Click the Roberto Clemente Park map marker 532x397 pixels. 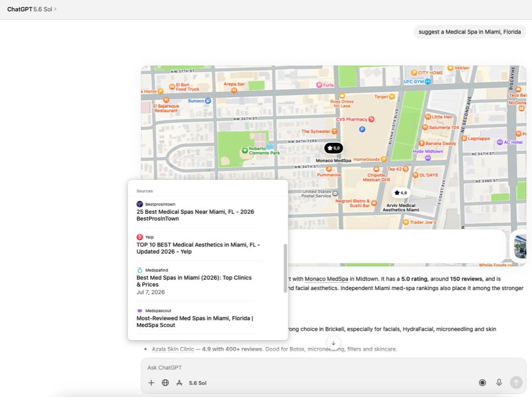tap(245, 151)
